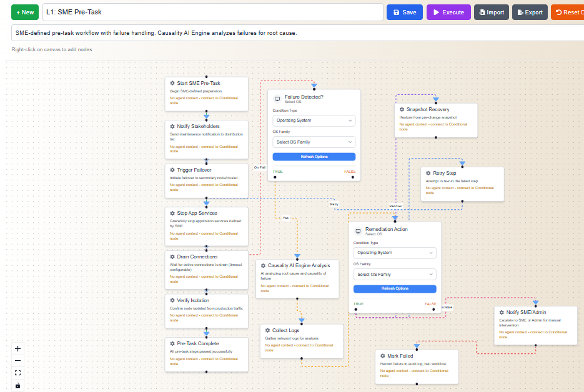Click the gear icon on Start SME Pre-Task node

[x=172, y=82]
